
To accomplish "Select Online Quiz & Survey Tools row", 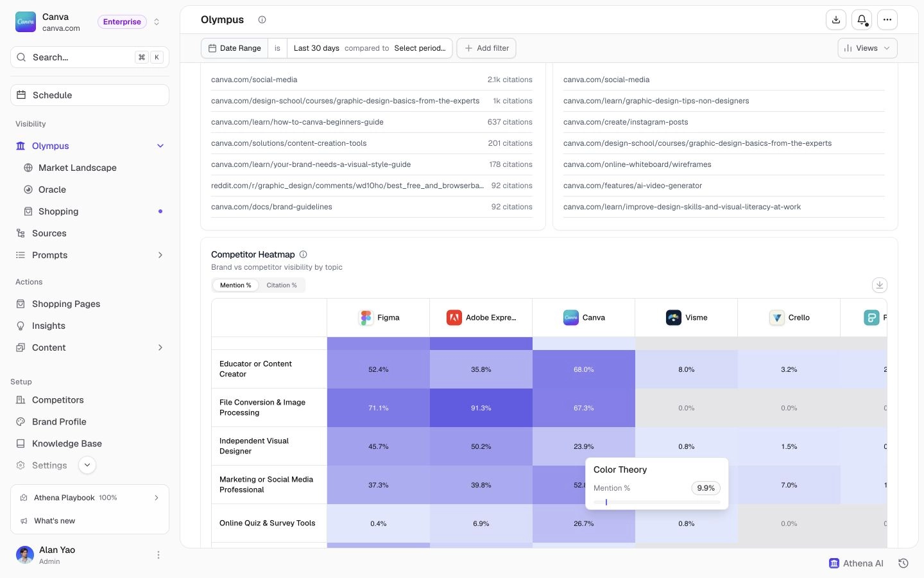I will tap(269, 523).
